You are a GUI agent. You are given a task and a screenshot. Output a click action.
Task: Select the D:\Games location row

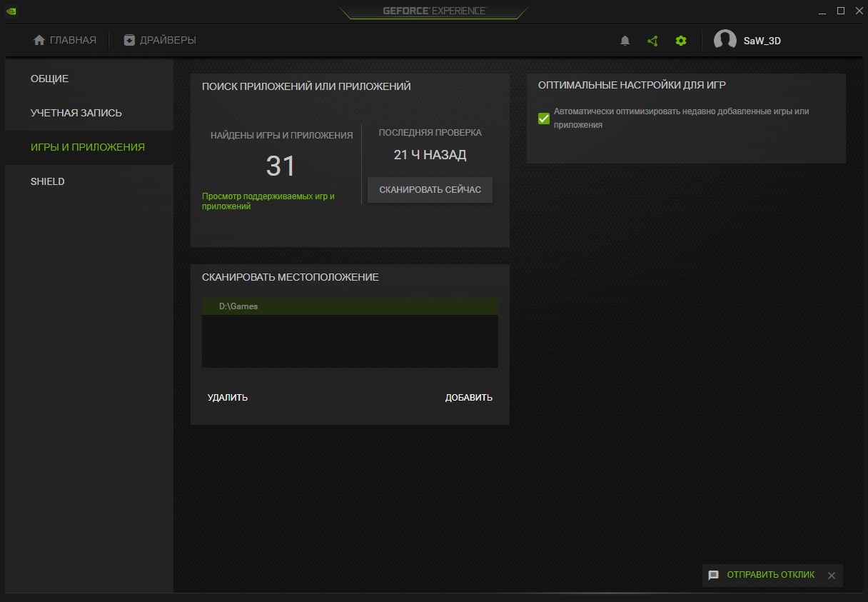[x=350, y=306]
